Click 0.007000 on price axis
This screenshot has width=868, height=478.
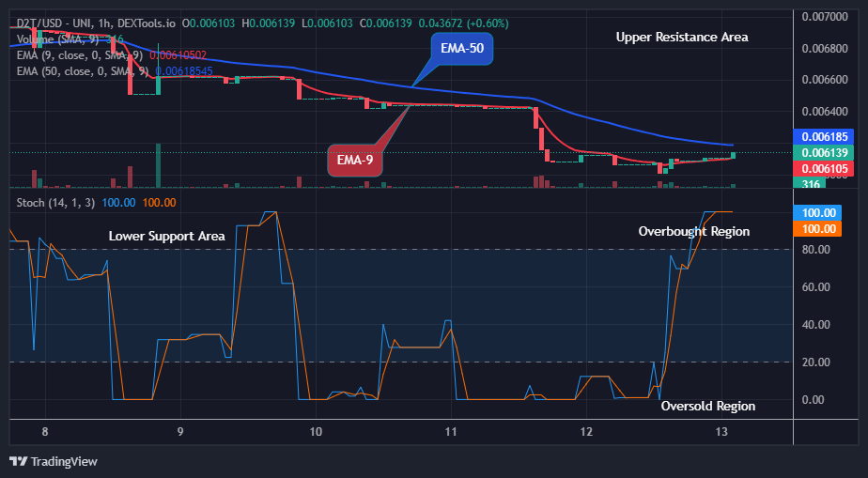824,17
